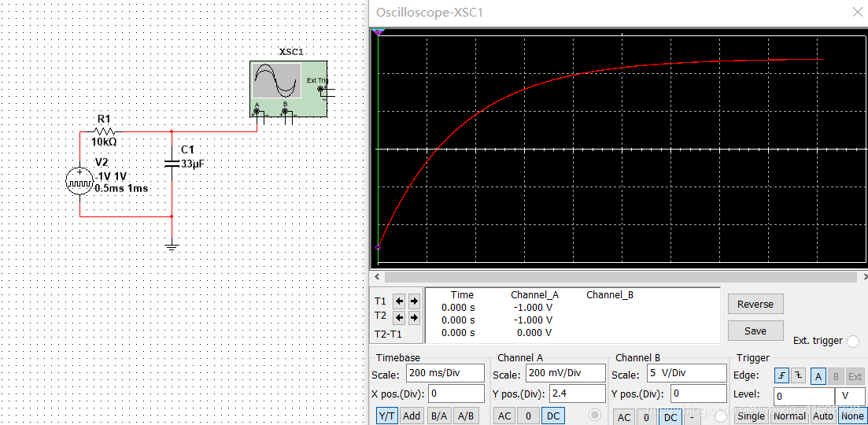Select the V2 pulse voltage source symbol
868x425 pixels.
(79, 181)
